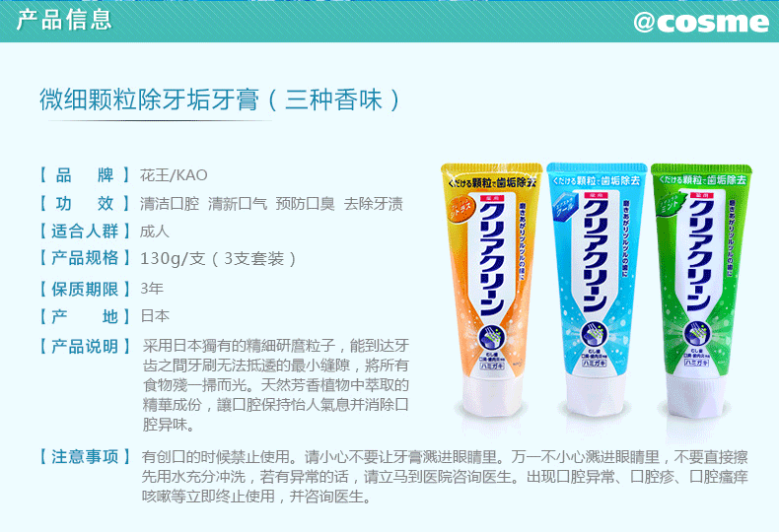
Task: Click the 注意事项 label
Action: 85,456
